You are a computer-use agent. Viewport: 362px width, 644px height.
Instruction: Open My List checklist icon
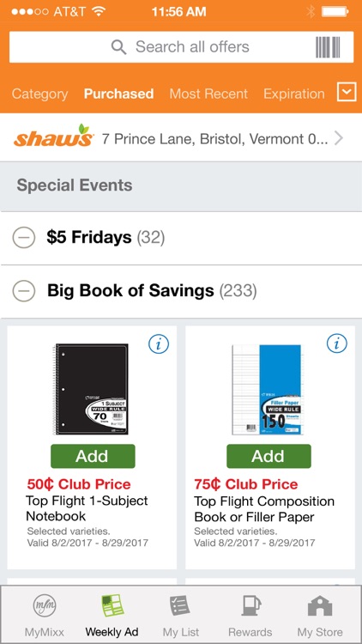pyautogui.click(x=180, y=605)
